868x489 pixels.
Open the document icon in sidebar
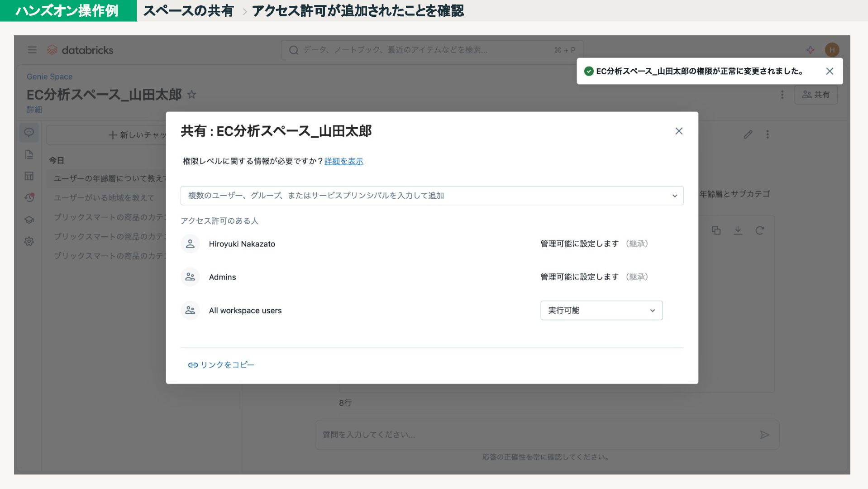29,154
